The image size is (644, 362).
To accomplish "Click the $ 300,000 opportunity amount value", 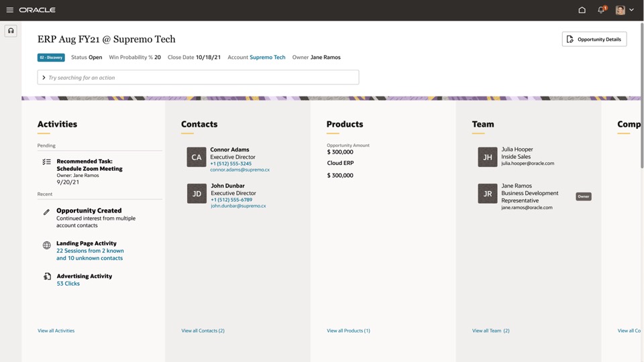I will click(x=340, y=152).
